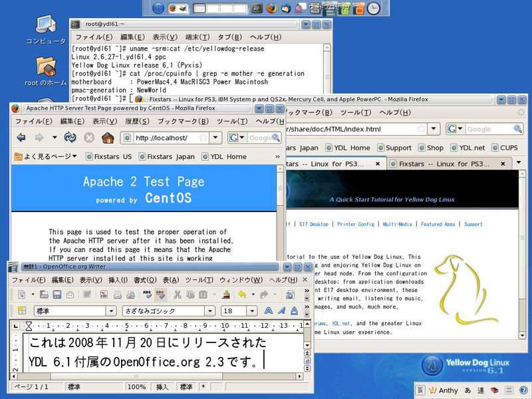Screen dimensions: 532x399
Task: Open the new document icon in Writer
Action: coord(22,295)
